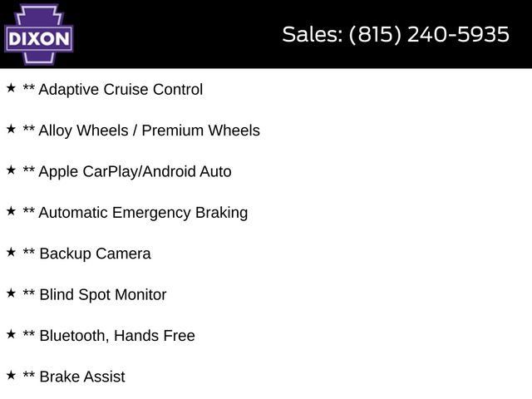Click the Backup Camera feature text
Viewport: 532px width, 399px height.
pyautogui.click(x=95, y=254)
